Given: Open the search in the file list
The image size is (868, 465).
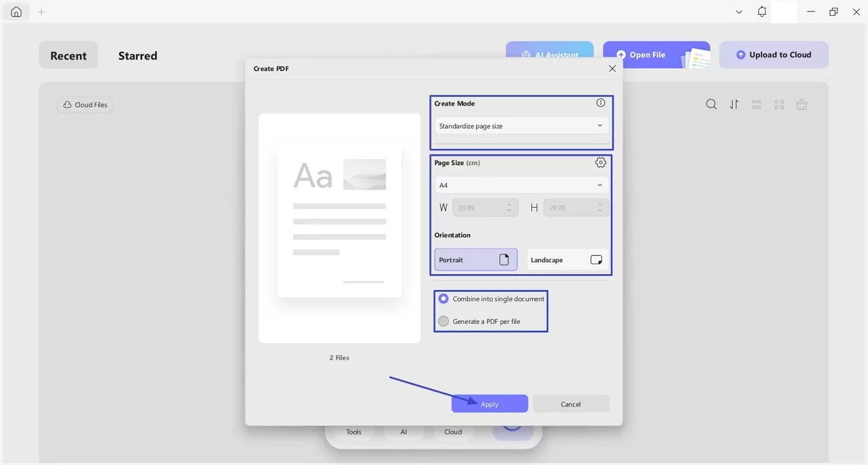Looking at the screenshot, I should point(711,104).
